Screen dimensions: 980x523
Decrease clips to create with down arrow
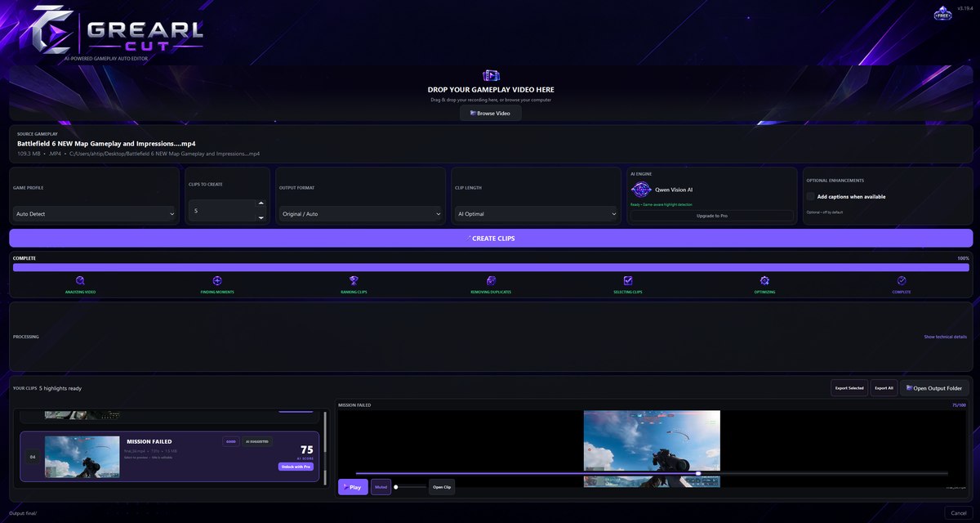click(x=261, y=217)
